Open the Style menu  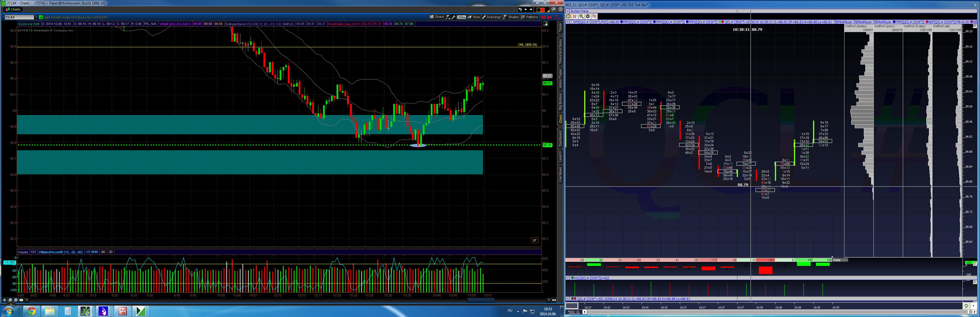[474, 17]
